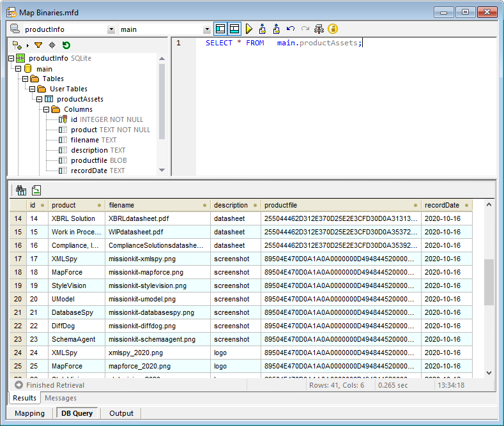The height and width of the screenshot is (426, 504).
Task: Click the Undo arrow in the toolbar
Action: click(x=291, y=29)
